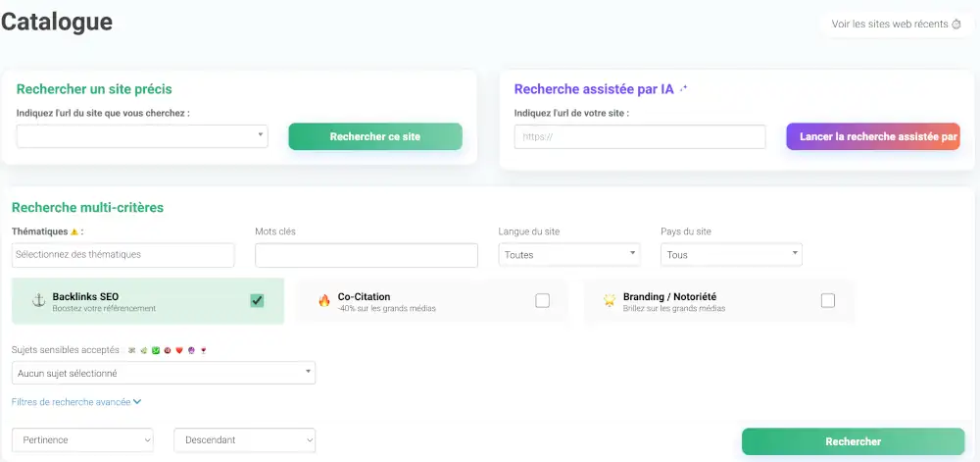Click the -40% sur les grands médias text

[386, 308]
